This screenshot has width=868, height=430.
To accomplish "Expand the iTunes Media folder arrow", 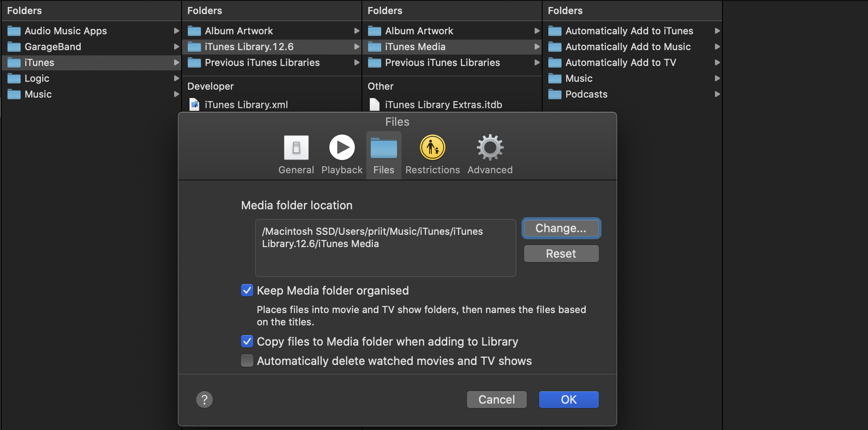I will pyautogui.click(x=537, y=47).
